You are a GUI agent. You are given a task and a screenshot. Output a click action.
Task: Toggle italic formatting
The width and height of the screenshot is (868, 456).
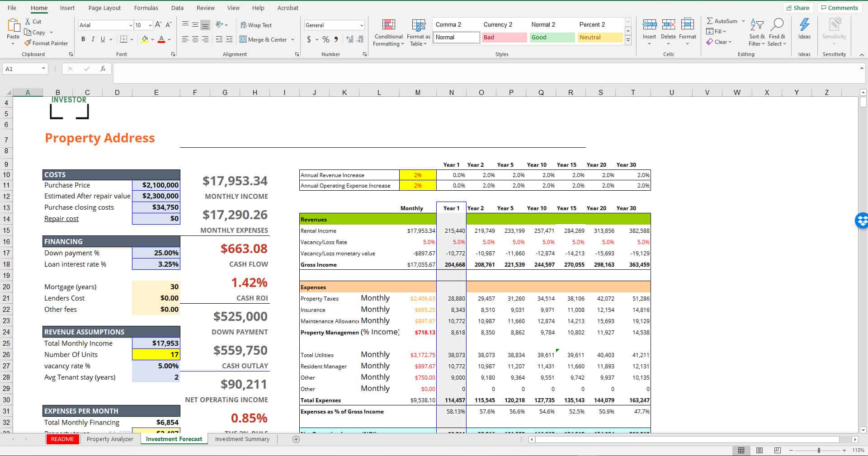click(x=93, y=39)
